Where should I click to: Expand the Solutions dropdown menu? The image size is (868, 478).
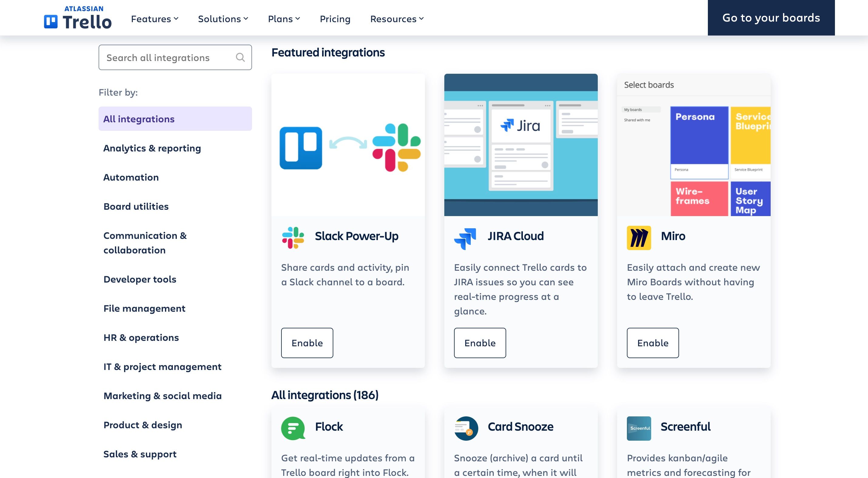coord(223,18)
